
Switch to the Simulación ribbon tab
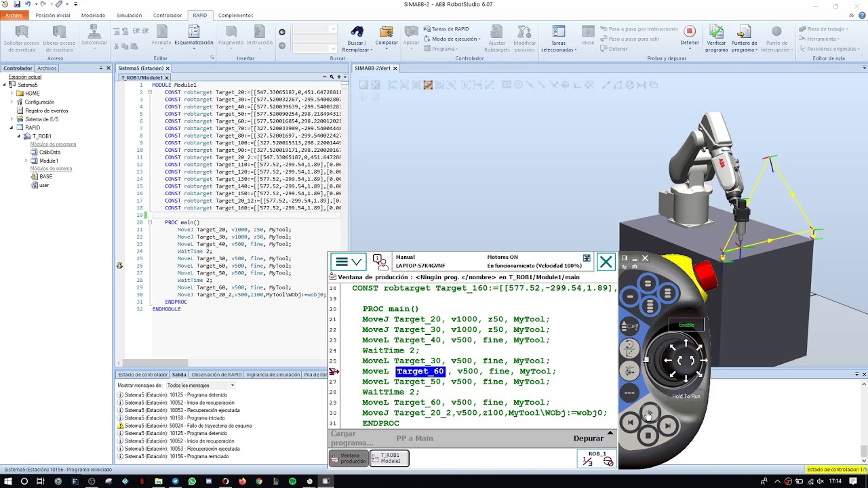tap(129, 15)
